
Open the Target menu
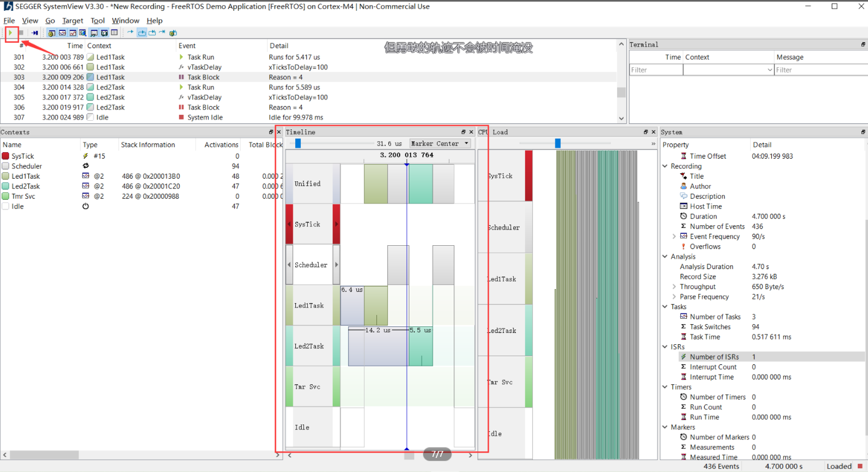point(72,21)
